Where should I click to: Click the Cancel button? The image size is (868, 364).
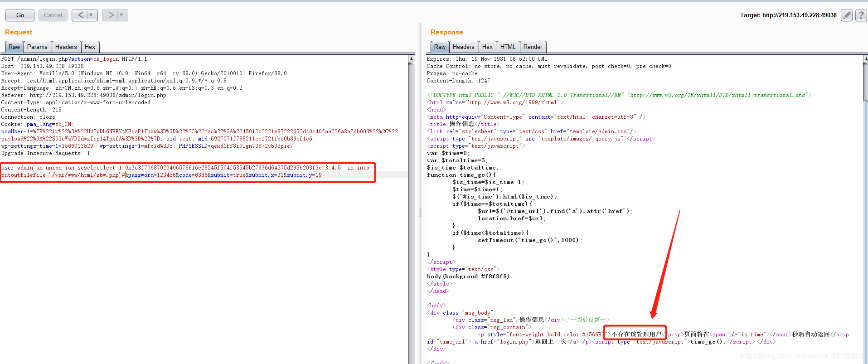click(53, 15)
